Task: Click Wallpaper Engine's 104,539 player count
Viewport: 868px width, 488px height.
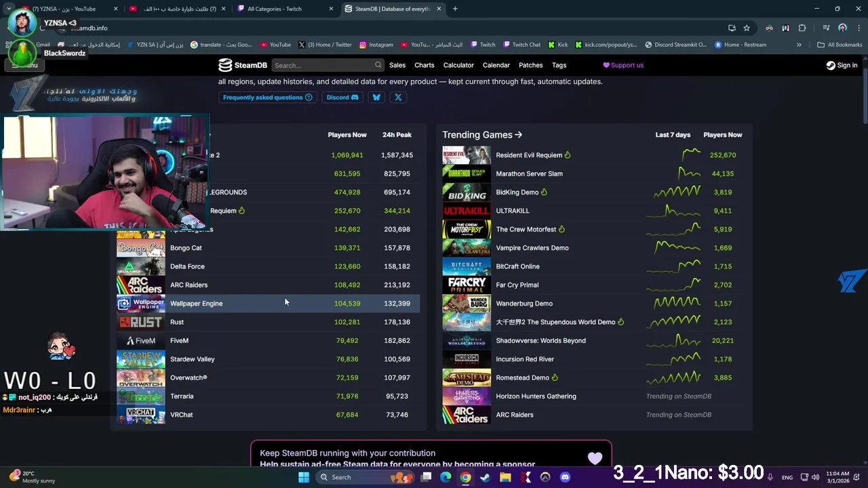Action: click(x=347, y=304)
